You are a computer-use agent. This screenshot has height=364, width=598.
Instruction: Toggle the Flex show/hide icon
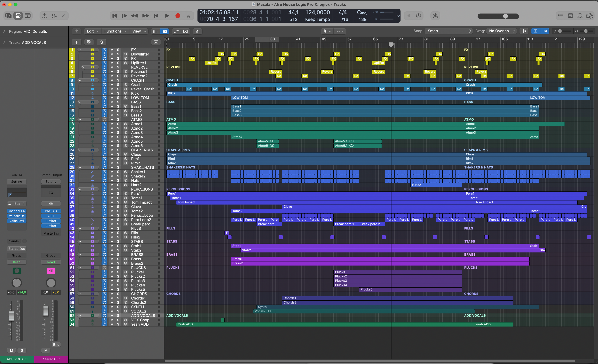tap(186, 31)
